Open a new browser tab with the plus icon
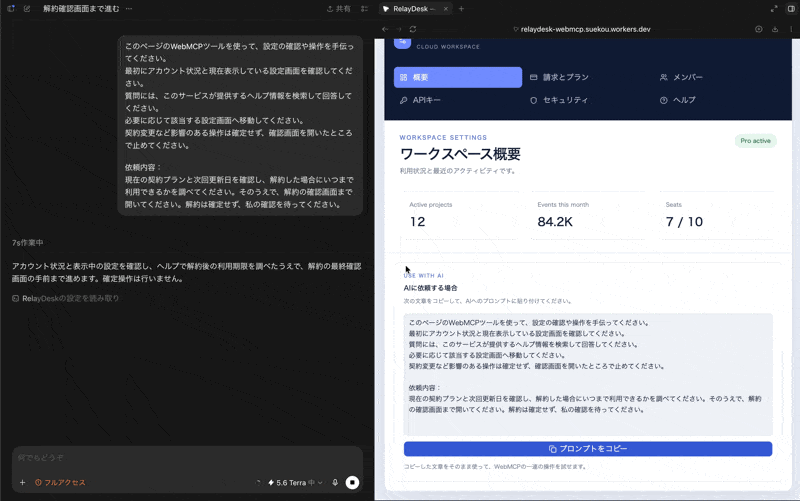The width and height of the screenshot is (800, 501). [461, 9]
